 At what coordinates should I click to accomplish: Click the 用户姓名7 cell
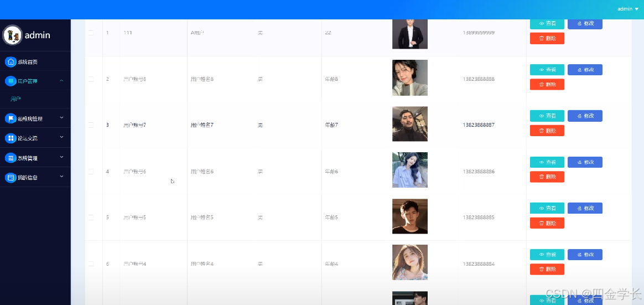point(202,125)
